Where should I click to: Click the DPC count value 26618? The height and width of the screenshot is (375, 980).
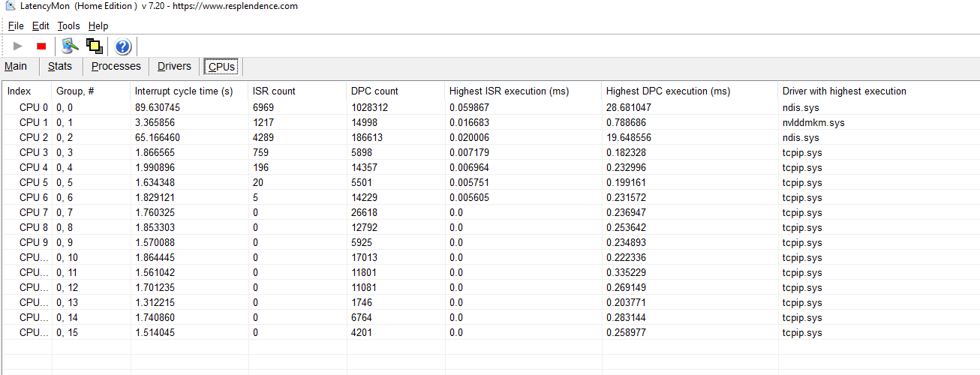coord(364,212)
